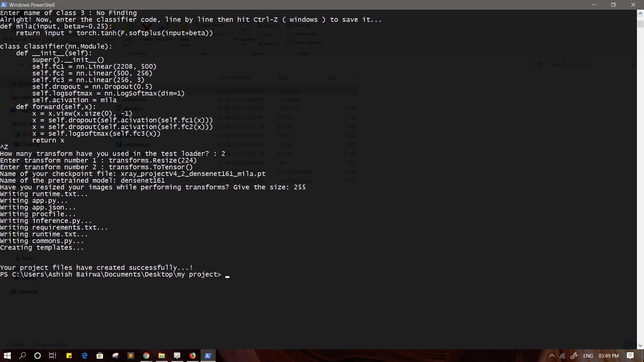Click 'x = self.logsoftmax(self.fc3(x))' line
This screenshot has width=644, height=362.
[x=96, y=134]
